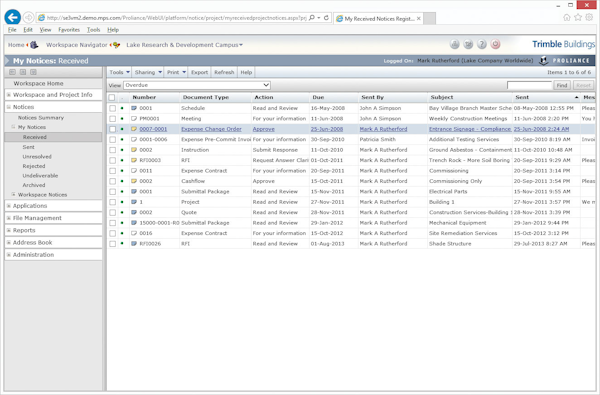
Task: Click notice icon for row 0011 Expense Contract
Action: tap(134, 171)
